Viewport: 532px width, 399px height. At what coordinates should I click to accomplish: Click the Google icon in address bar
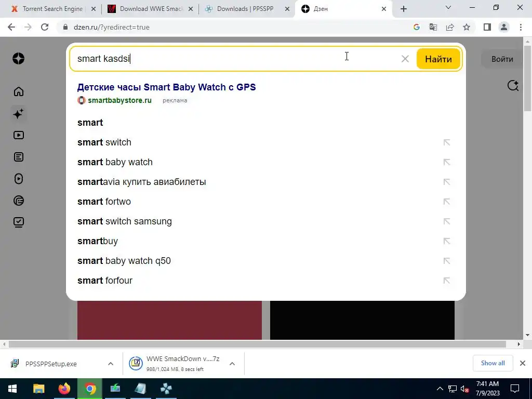pos(416,27)
